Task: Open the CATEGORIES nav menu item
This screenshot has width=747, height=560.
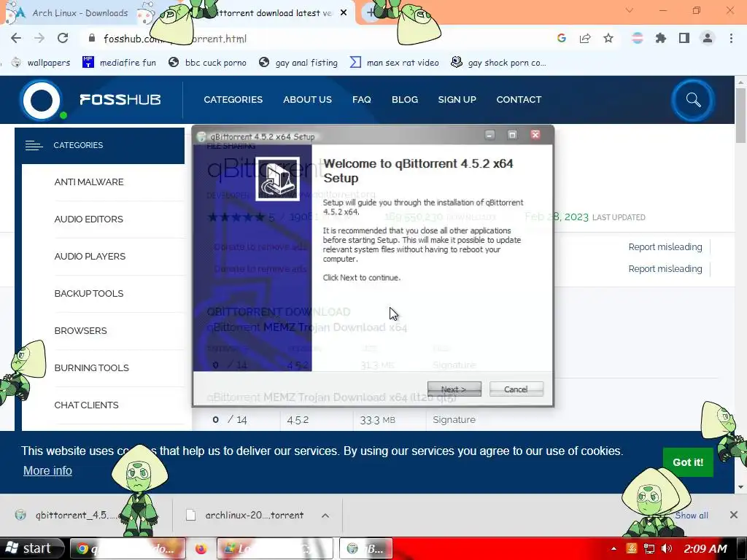Action: point(233,99)
